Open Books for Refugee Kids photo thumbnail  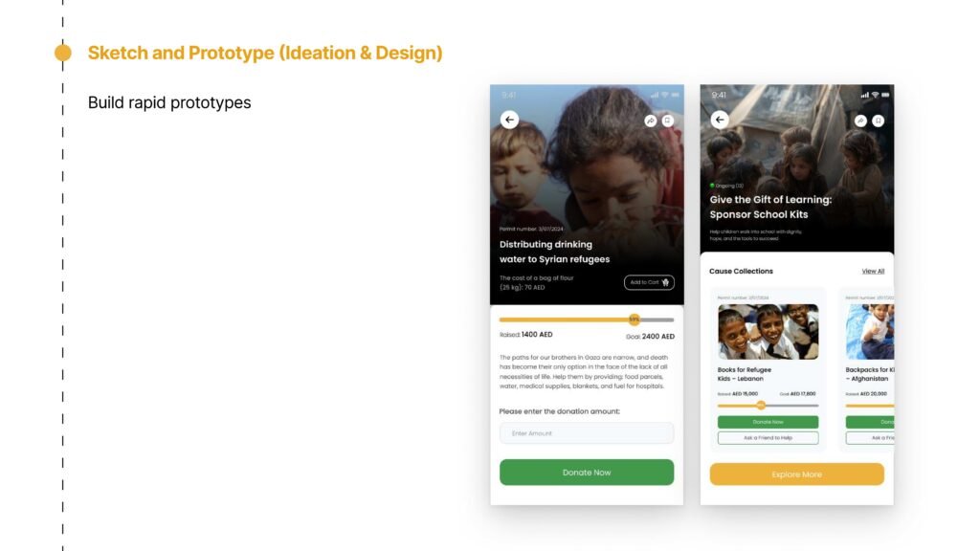(x=768, y=331)
